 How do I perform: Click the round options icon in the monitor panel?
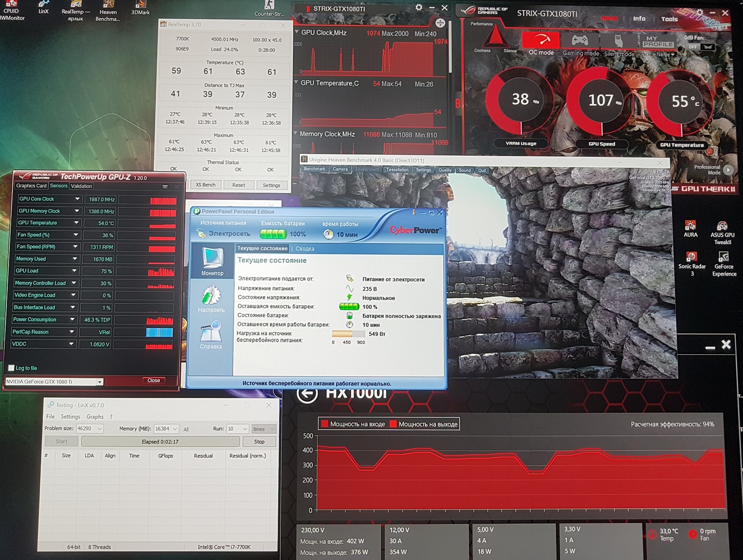440,23
